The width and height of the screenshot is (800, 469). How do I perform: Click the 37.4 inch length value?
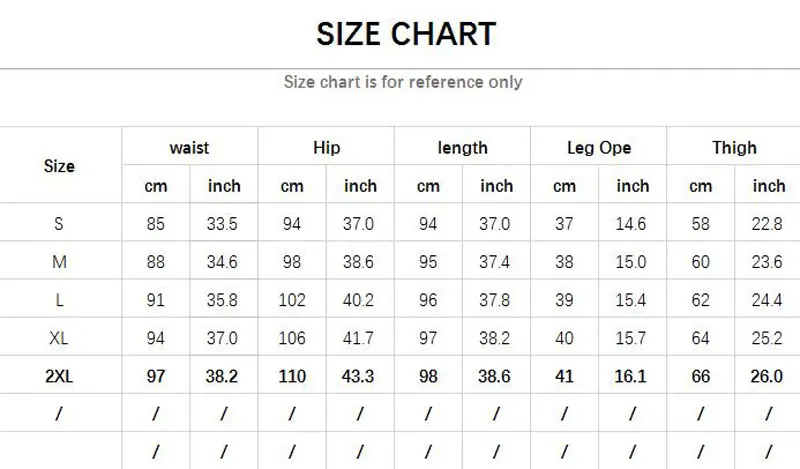pos(496,263)
